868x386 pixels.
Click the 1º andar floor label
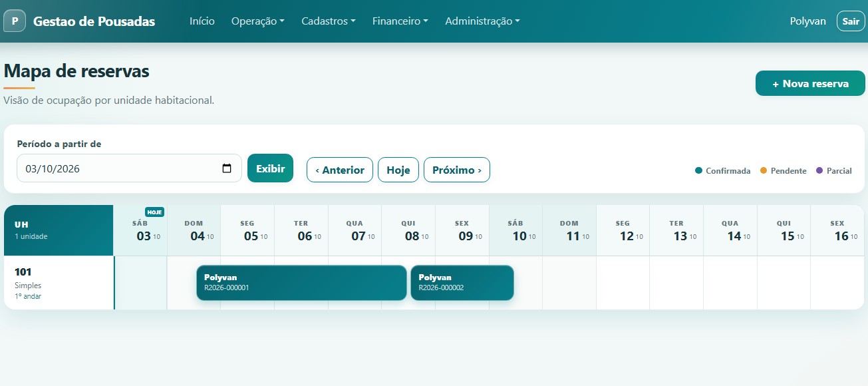tap(28, 296)
